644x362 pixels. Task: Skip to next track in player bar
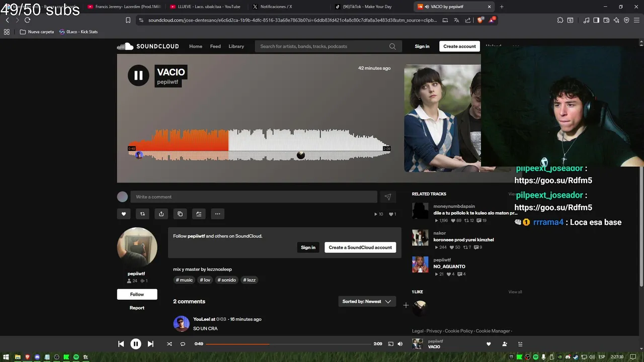click(150, 344)
